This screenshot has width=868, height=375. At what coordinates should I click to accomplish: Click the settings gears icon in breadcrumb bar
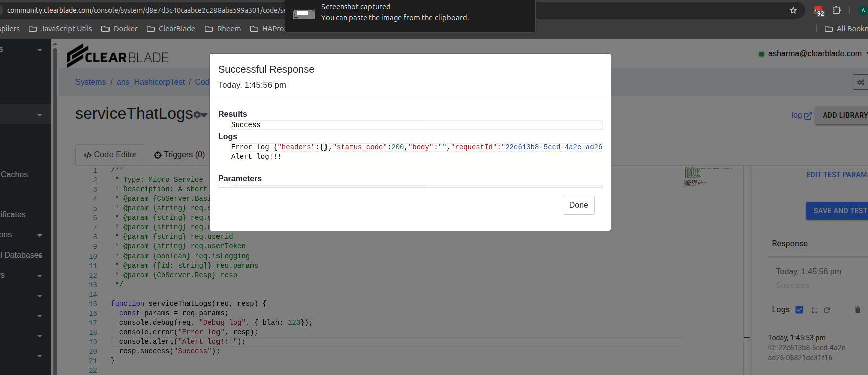(x=860, y=82)
